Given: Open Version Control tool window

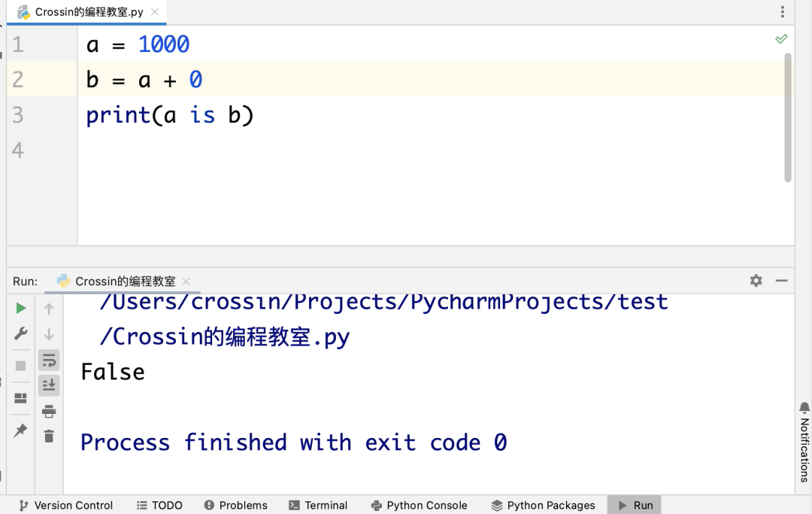Looking at the screenshot, I should (x=65, y=505).
